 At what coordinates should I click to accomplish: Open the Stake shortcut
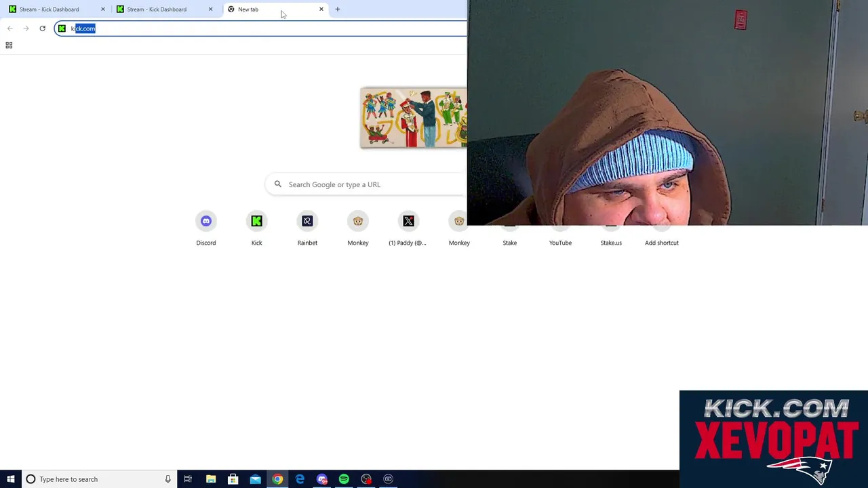(510, 237)
